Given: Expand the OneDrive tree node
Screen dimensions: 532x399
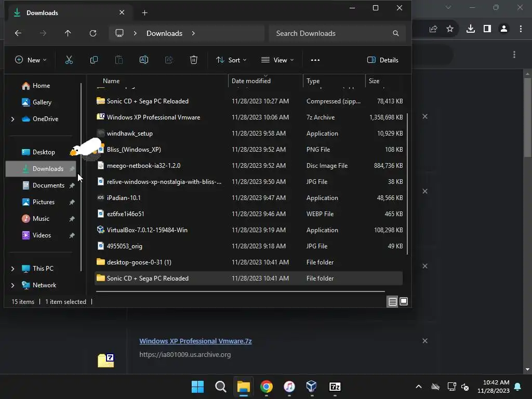Looking at the screenshot, I should [x=12, y=119].
